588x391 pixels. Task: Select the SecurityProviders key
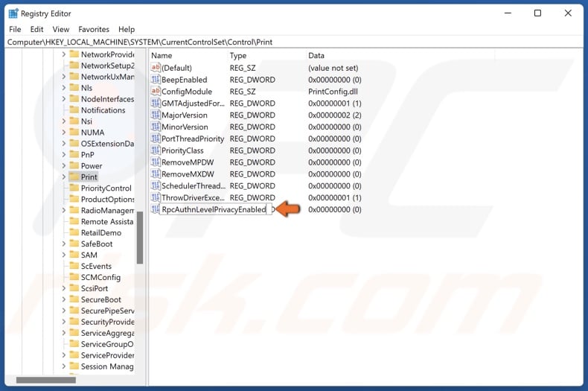107,322
